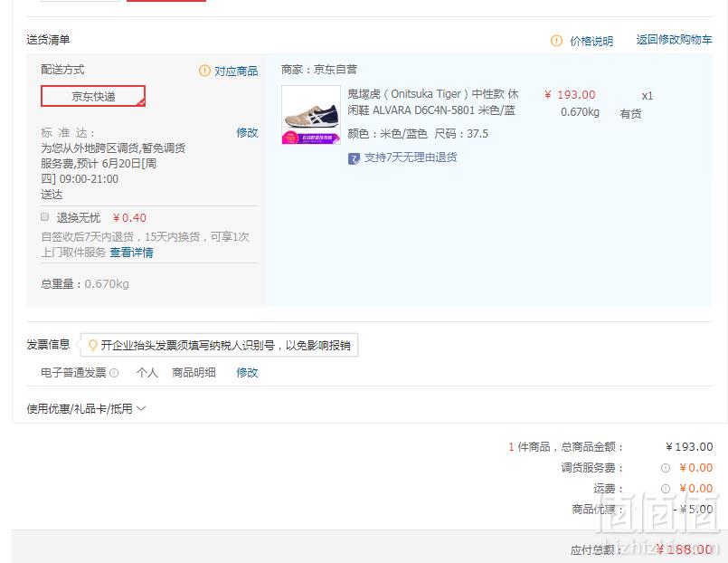Viewport: 728px width, 563px height.
Task: Click the 配送方式 label
Action: tap(62, 70)
